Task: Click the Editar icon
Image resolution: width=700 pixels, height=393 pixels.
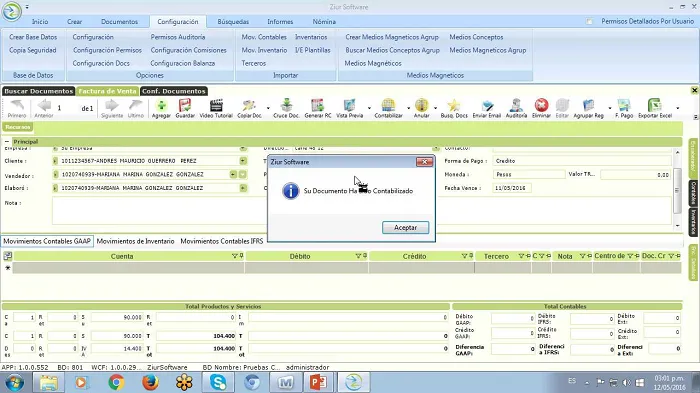Action: click(x=562, y=106)
